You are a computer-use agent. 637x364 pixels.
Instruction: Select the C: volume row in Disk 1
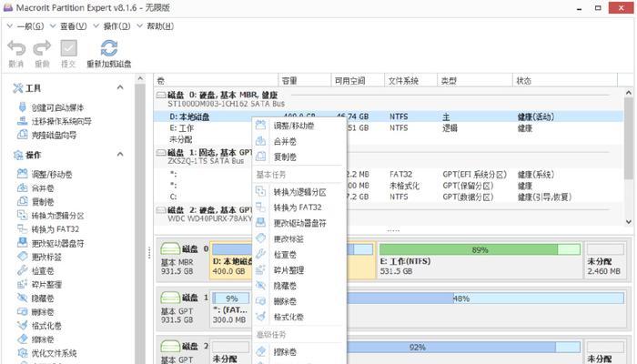coord(389,197)
